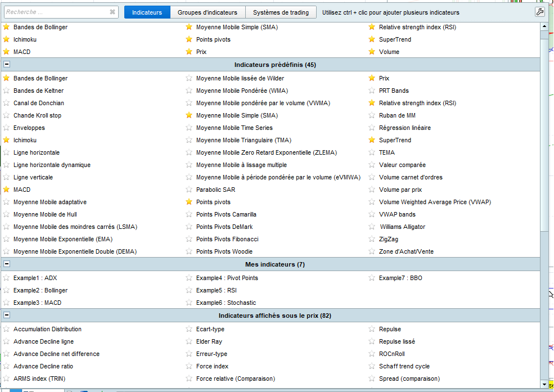Star the Régression linéaire indicator

coord(372,128)
